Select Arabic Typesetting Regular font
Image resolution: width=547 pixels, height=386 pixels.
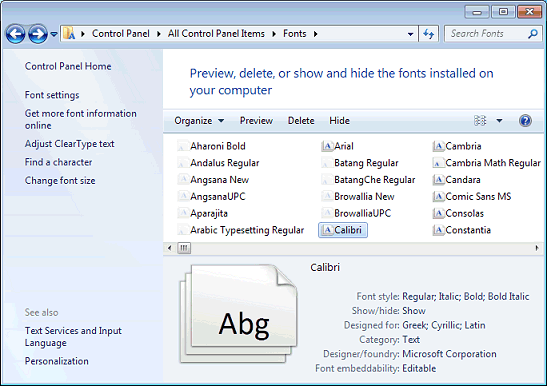pos(241,230)
